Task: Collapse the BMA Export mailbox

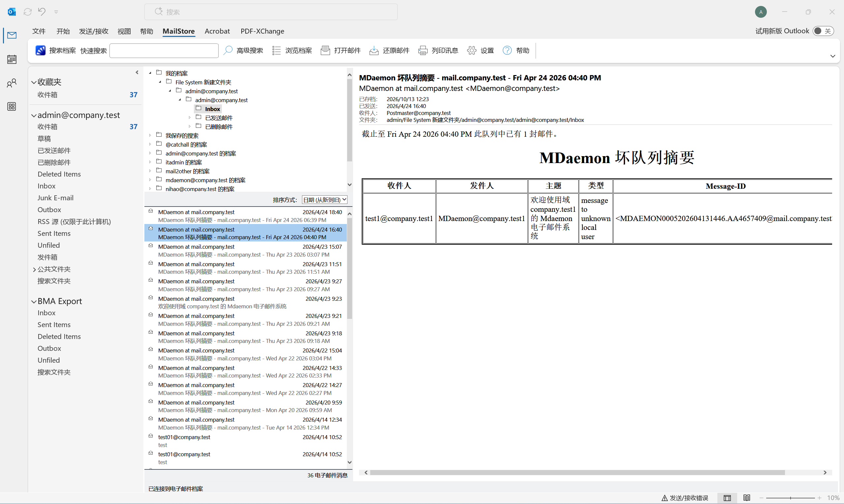Action: pos(34,302)
